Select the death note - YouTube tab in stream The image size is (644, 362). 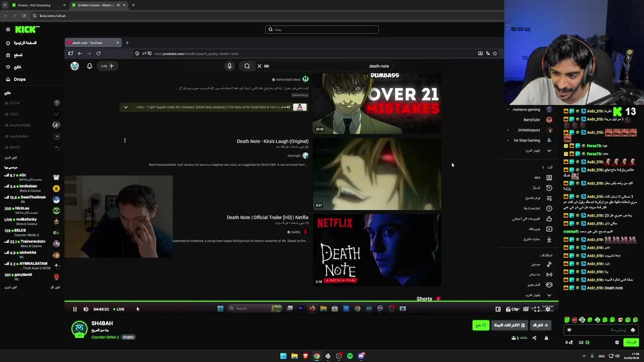click(x=93, y=43)
